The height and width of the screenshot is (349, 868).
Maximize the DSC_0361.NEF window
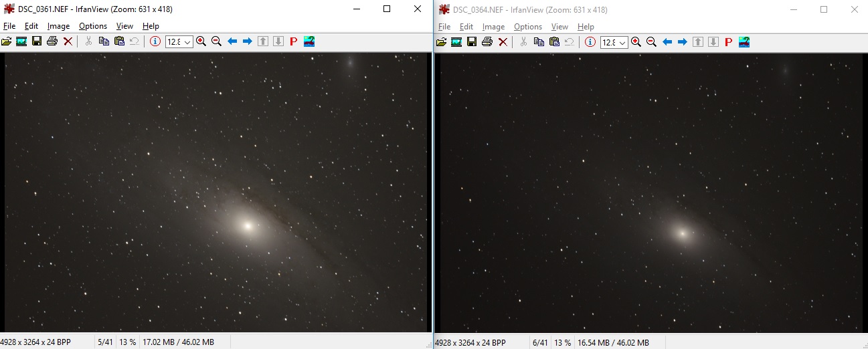(387, 9)
